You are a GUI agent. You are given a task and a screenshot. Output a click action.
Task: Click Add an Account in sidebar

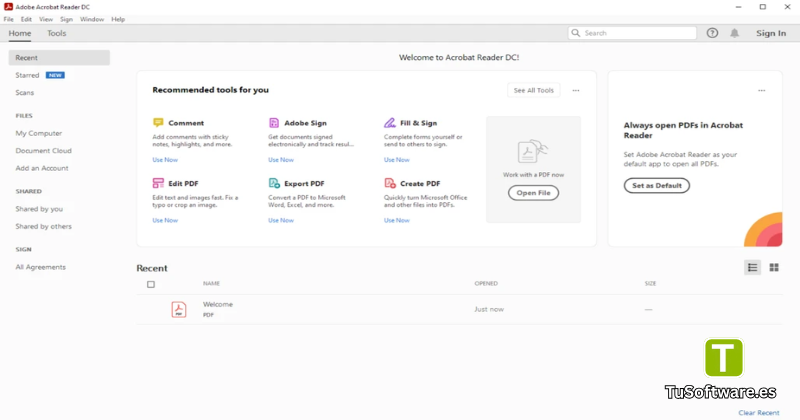point(42,168)
